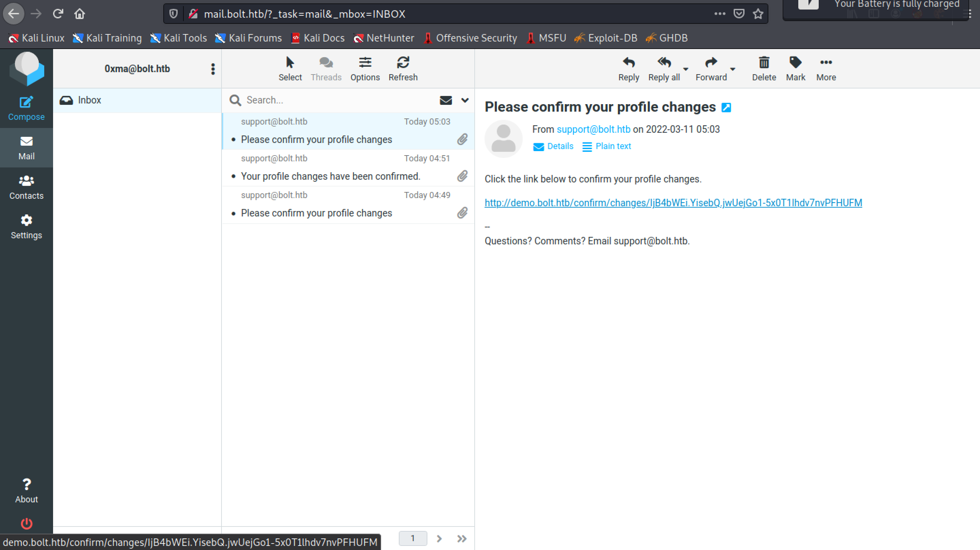Screen dimensions: 980x550
Task: Open the Contacts section
Action: (x=26, y=188)
